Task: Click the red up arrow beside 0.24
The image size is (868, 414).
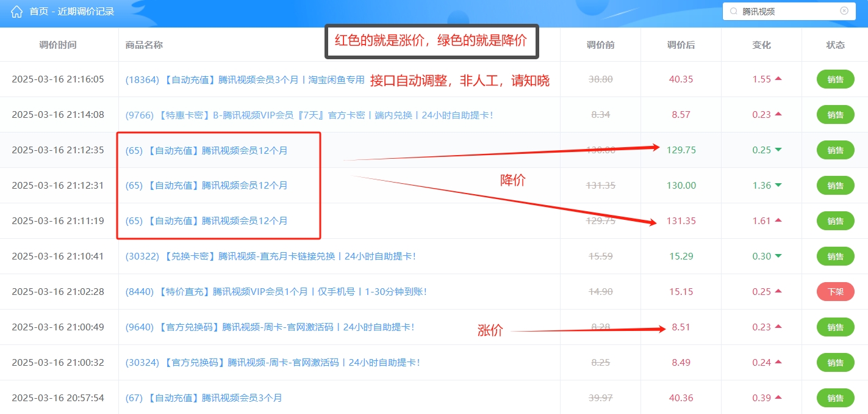Action: (778, 362)
